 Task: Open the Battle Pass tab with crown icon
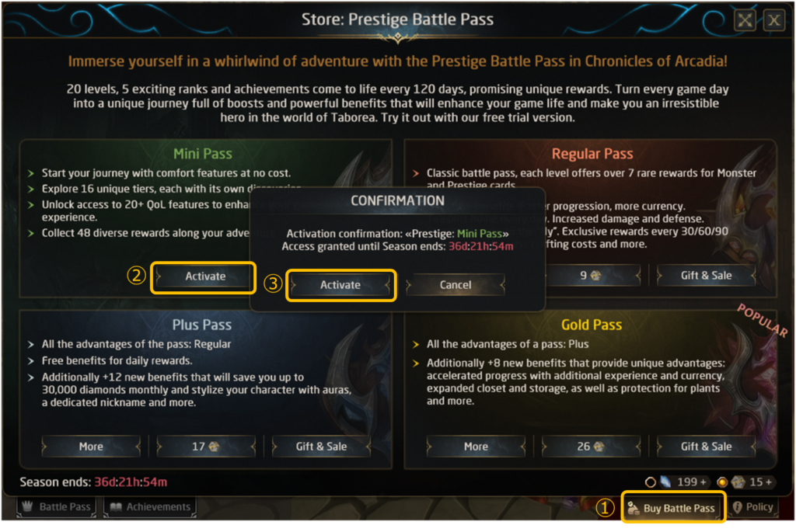point(57,507)
